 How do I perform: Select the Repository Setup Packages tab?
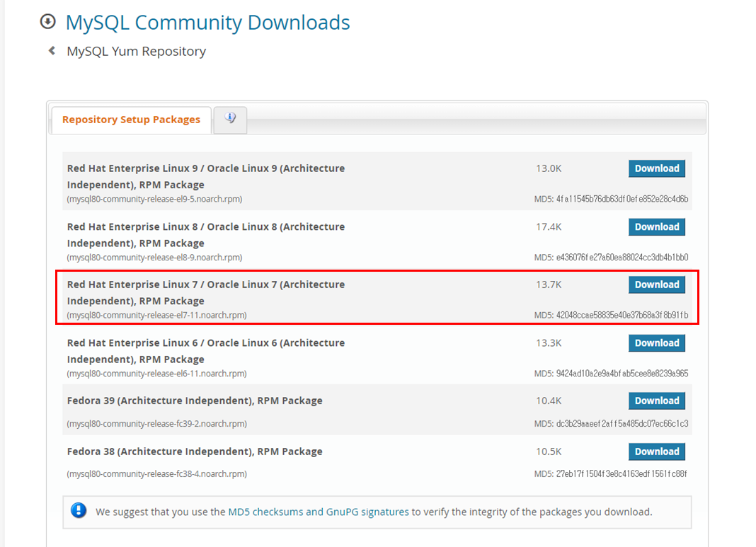point(131,120)
